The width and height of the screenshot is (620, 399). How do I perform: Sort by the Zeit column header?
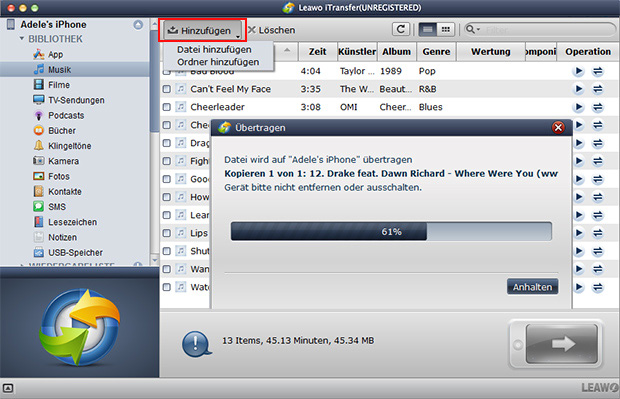tap(318, 51)
